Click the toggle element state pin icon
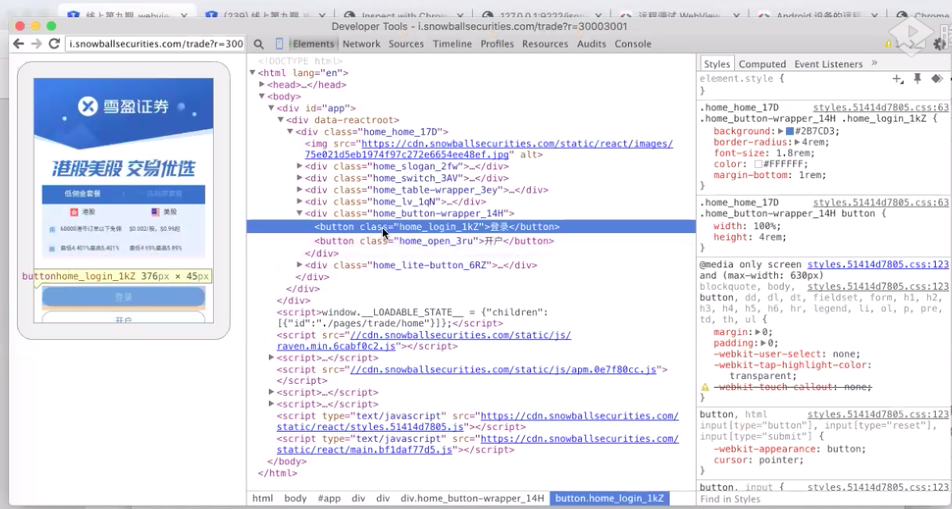Viewport: 952px width, 509px height. (x=917, y=78)
